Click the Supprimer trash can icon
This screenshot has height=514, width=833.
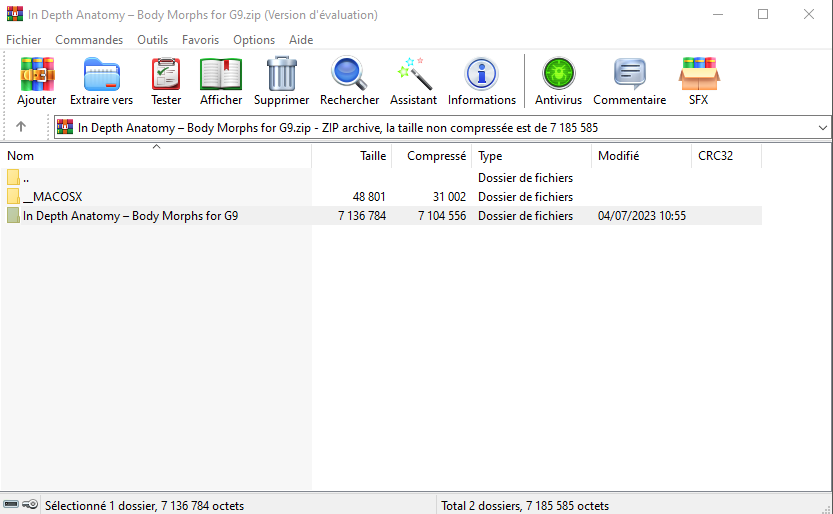(x=282, y=74)
